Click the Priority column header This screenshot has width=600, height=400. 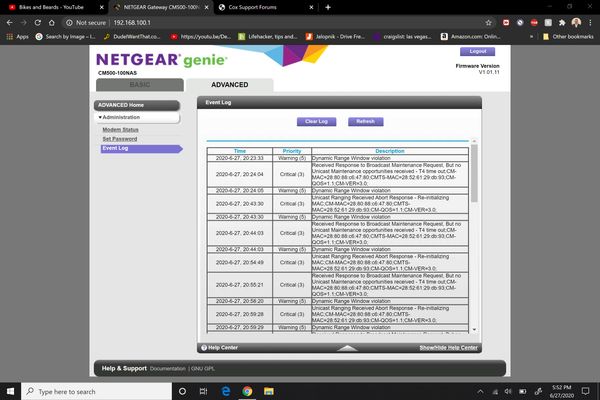292,151
